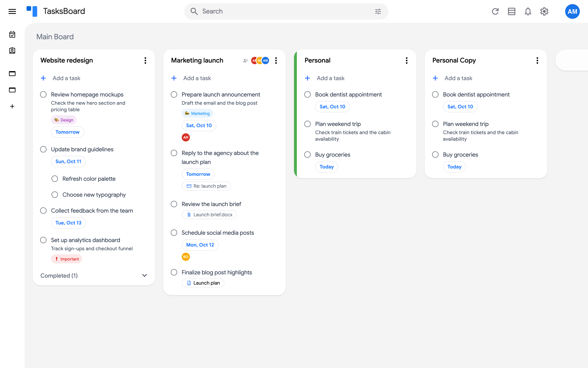
Task: Open calendar tasks icon in sidebar
Action: coord(12,34)
